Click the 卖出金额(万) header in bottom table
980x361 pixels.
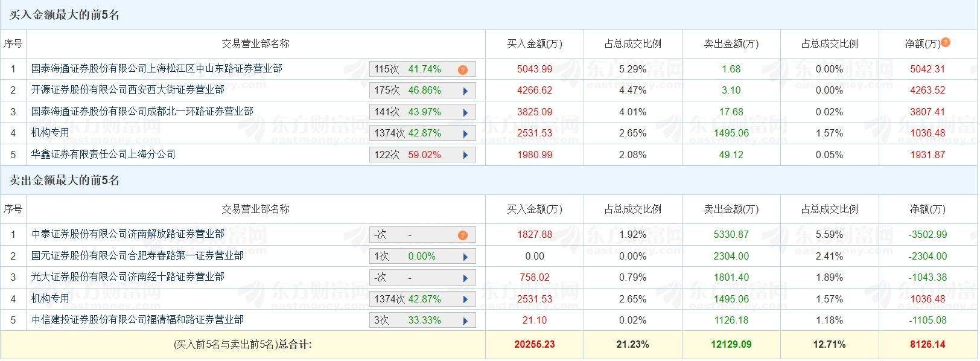tap(731, 209)
